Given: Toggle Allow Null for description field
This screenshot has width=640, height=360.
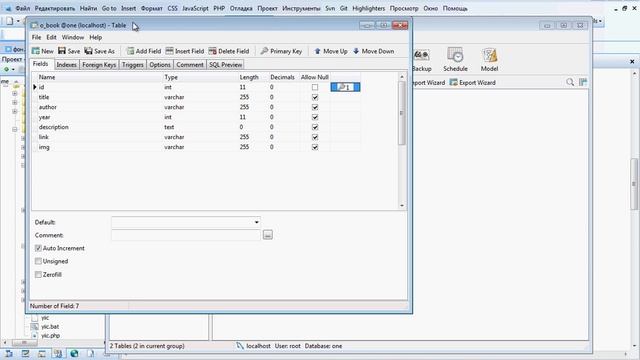Looking at the screenshot, I should pos(315,127).
